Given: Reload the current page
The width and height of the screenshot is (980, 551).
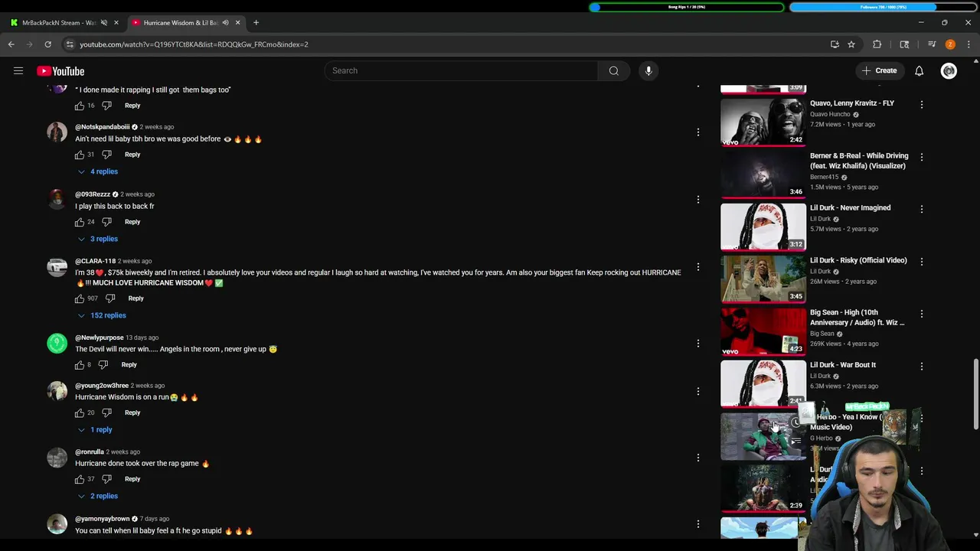Looking at the screenshot, I should (47, 44).
